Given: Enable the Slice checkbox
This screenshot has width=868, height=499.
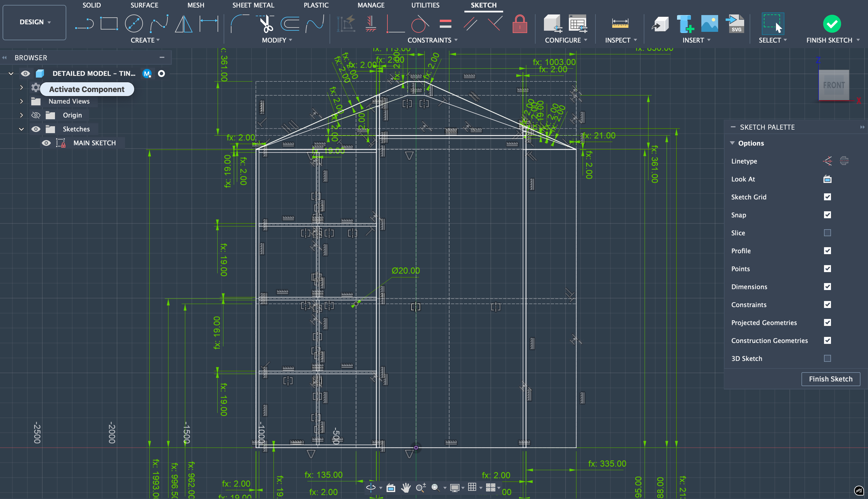Looking at the screenshot, I should tap(827, 233).
